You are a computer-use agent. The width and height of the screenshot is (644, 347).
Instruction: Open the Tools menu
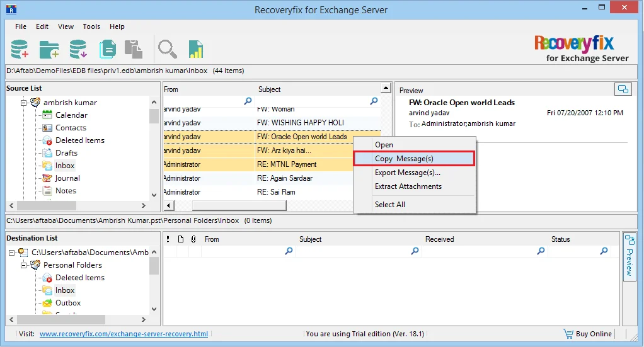pyautogui.click(x=91, y=26)
